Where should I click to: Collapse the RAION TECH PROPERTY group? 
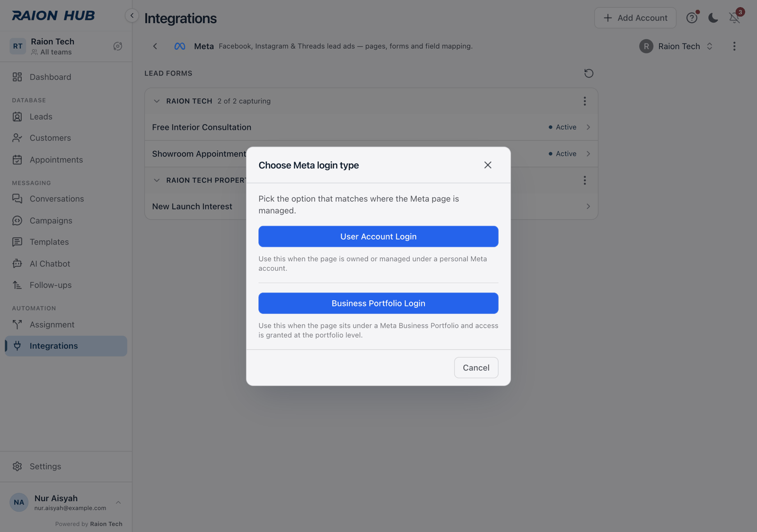click(x=157, y=180)
